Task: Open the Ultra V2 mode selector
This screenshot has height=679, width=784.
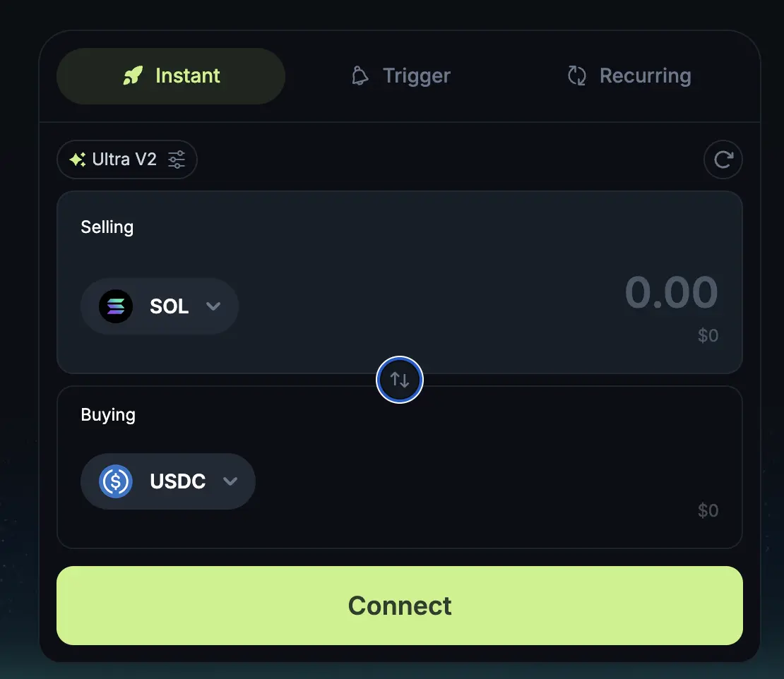Action: [x=124, y=160]
